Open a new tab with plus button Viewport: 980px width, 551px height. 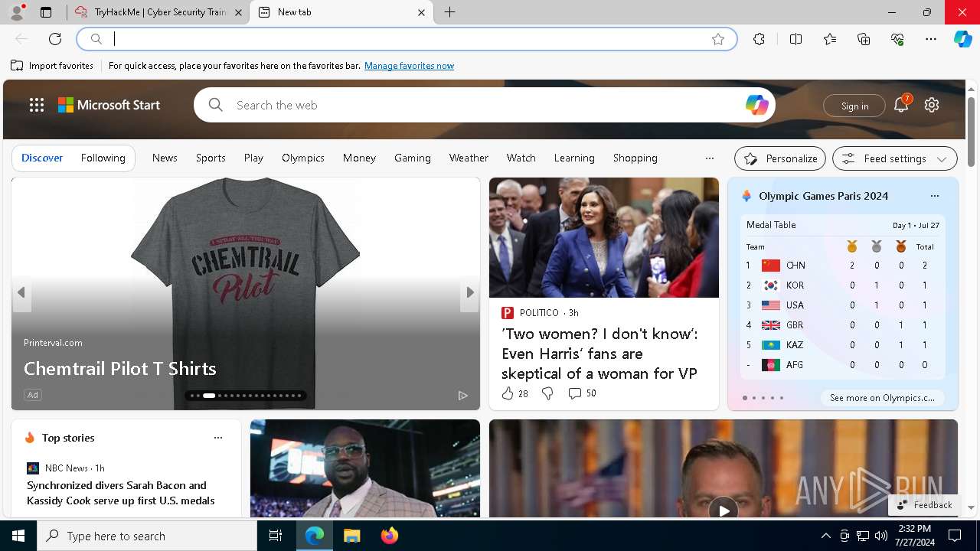click(x=450, y=12)
